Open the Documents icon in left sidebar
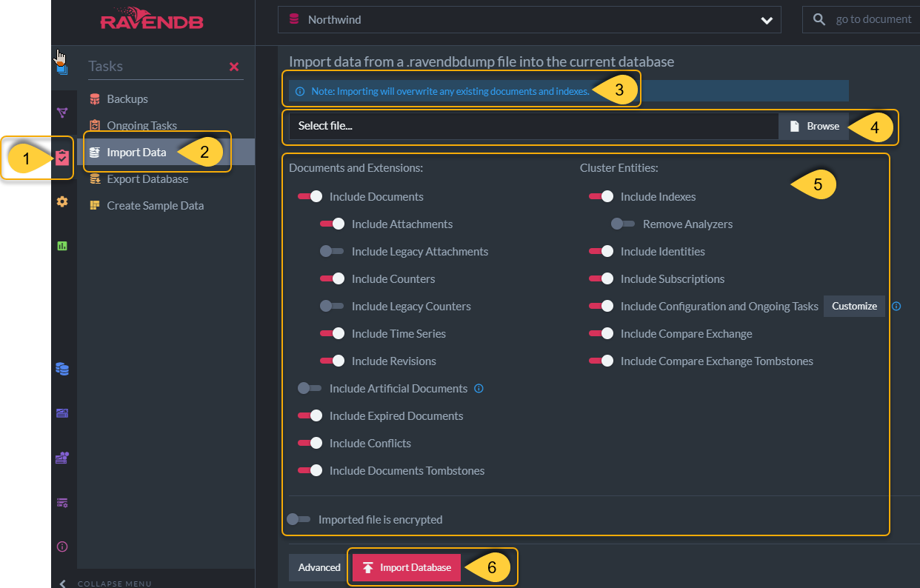The width and height of the screenshot is (920, 588). click(62, 69)
